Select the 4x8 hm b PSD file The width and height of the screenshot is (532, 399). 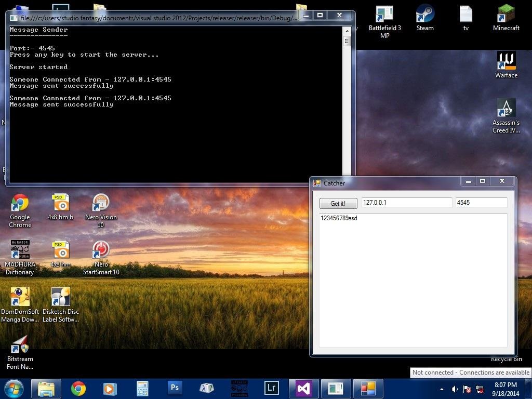click(x=61, y=207)
